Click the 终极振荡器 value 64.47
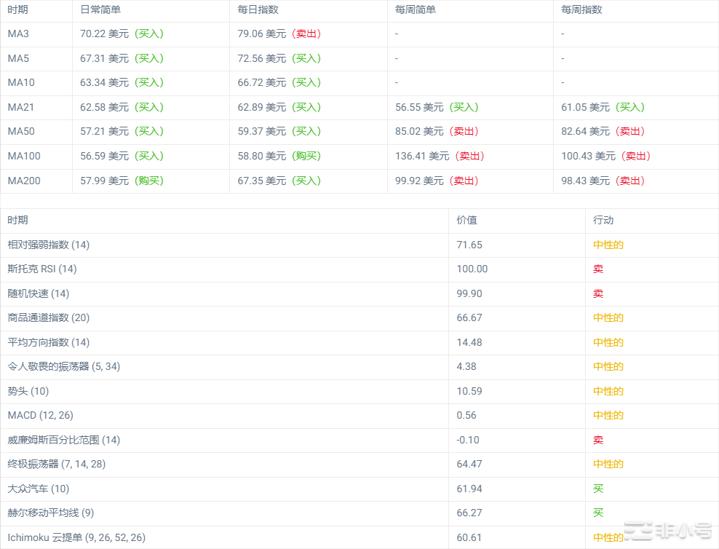Screen dimensions: 719x549 click(x=470, y=464)
